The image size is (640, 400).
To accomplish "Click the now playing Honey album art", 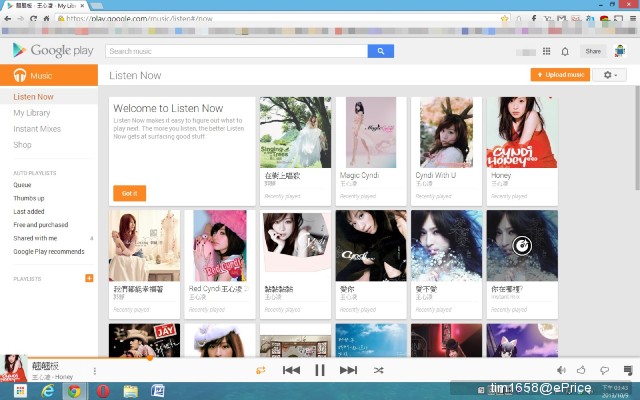I will [x=13, y=369].
